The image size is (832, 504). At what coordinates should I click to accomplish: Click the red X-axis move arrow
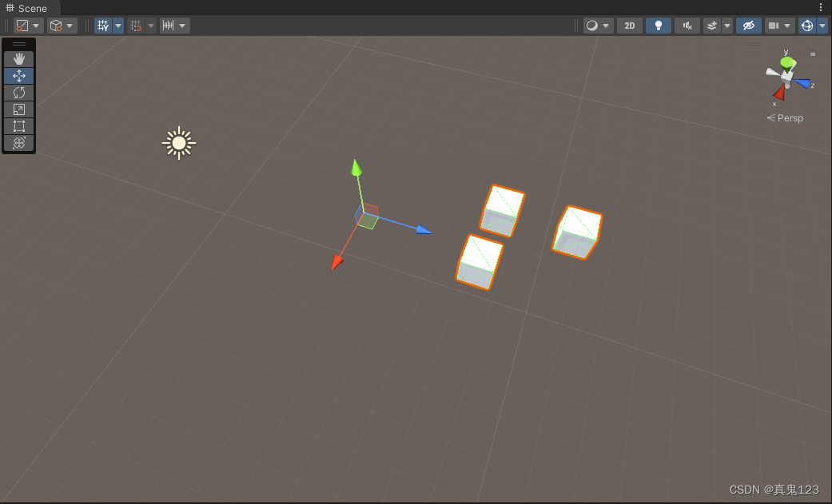[336, 262]
